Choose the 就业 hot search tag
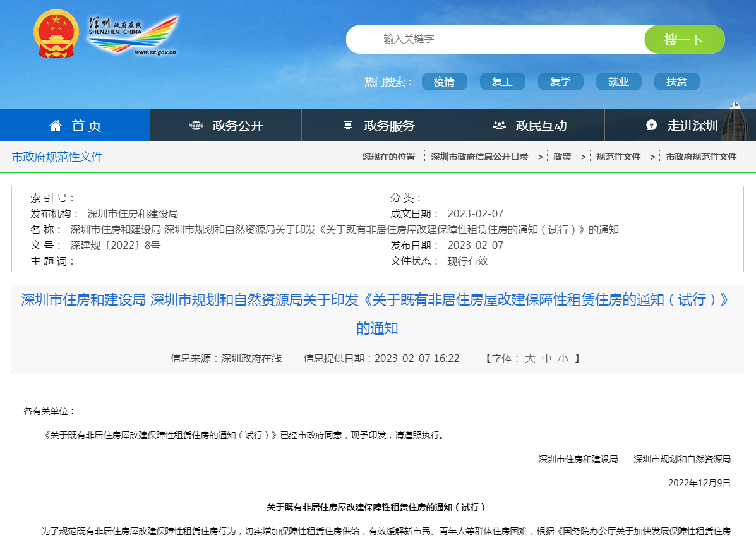The width and height of the screenshot is (756, 550). tap(618, 81)
